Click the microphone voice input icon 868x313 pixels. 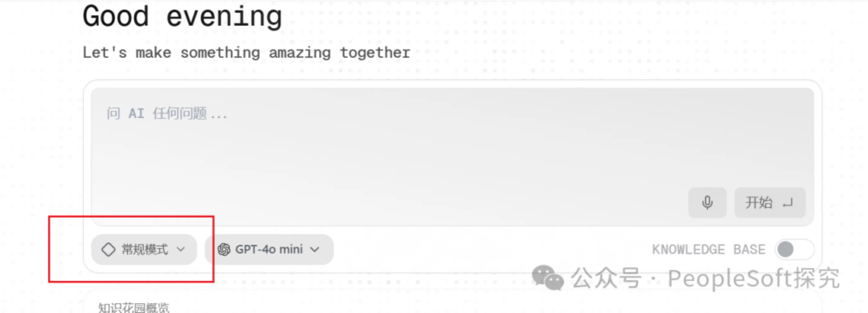(707, 203)
